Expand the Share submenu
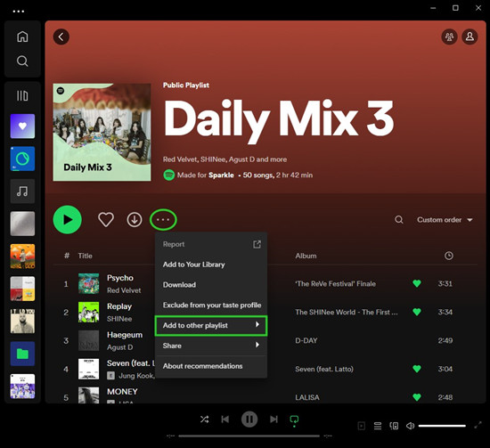Screen dimensions: 490x448 click(211, 346)
